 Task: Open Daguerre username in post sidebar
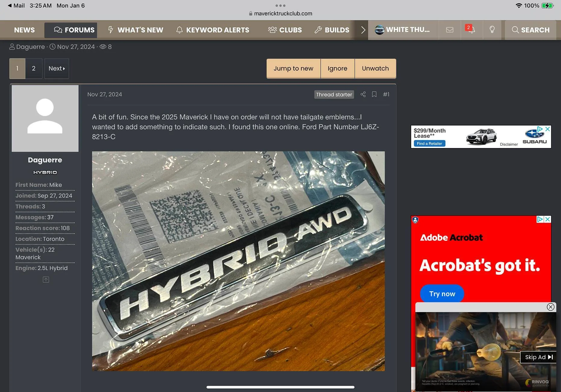tap(45, 160)
